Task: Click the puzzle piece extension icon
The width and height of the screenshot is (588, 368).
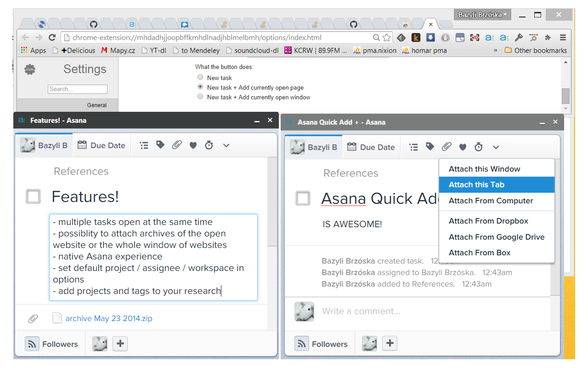Action: [548, 38]
